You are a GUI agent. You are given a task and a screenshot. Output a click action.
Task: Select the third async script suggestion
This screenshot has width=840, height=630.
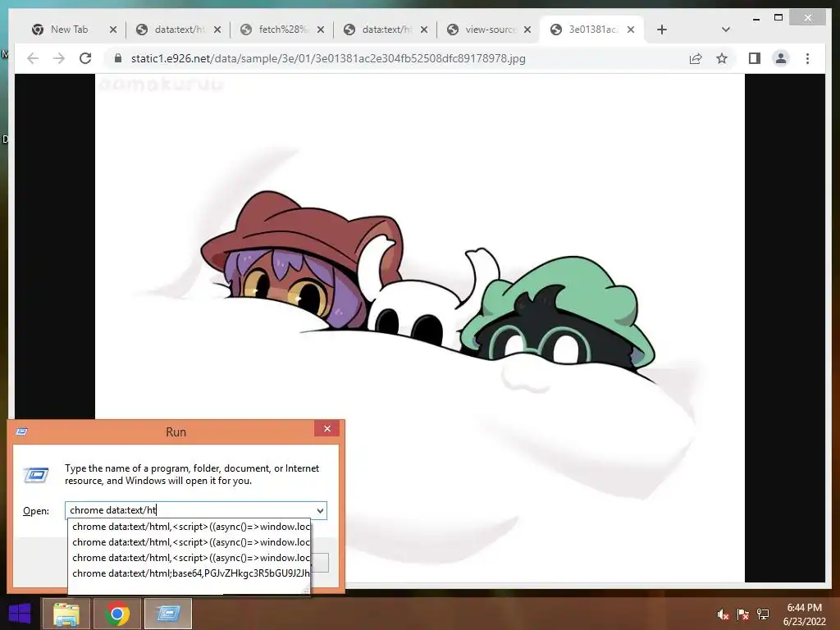pyautogui.click(x=190, y=558)
